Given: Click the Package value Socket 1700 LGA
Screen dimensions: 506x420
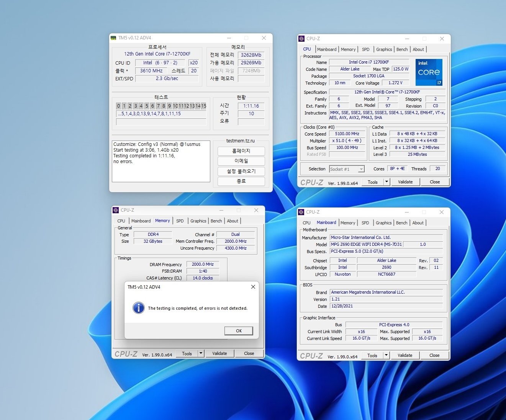Looking at the screenshot, I should coord(369,76).
